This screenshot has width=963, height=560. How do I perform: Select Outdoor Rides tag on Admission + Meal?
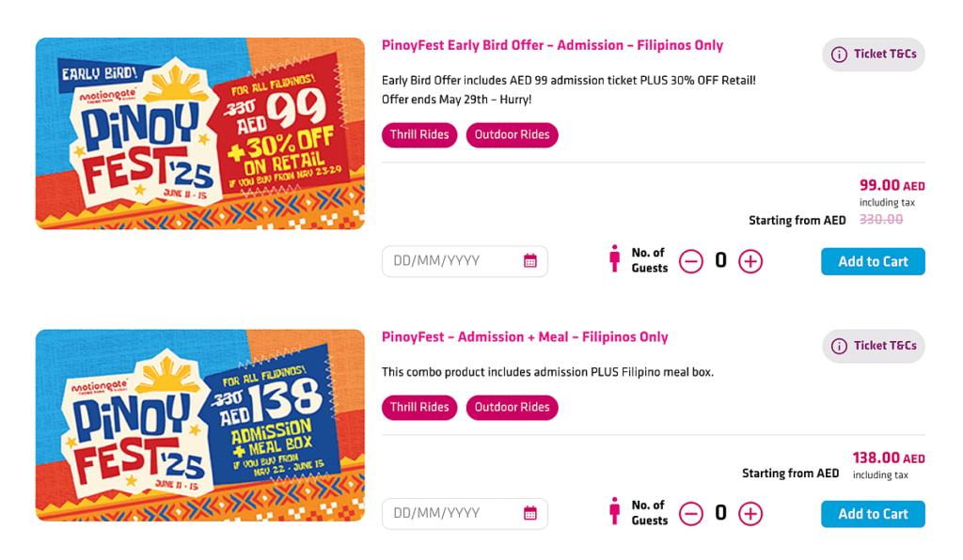(x=512, y=407)
